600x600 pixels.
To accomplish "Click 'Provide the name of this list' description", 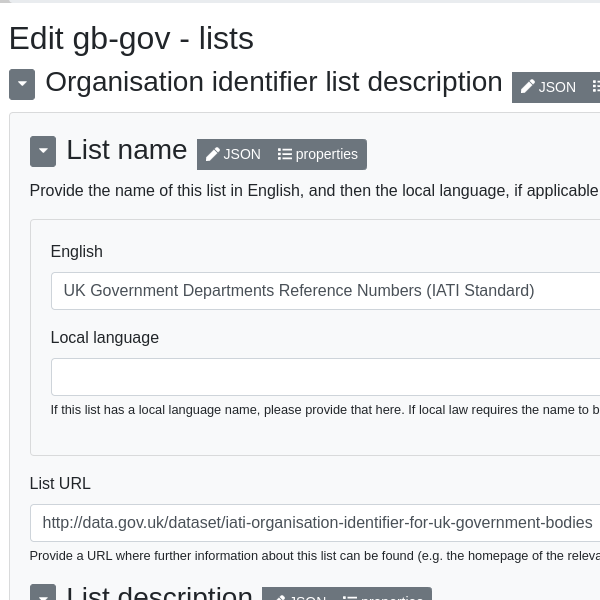I will click(315, 191).
